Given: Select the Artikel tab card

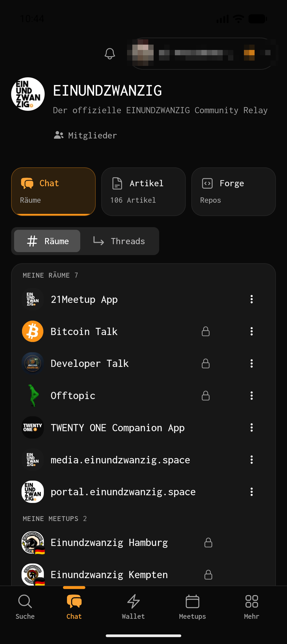Looking at the screenshot, I should pyautogui.click(x=143, y=192).
